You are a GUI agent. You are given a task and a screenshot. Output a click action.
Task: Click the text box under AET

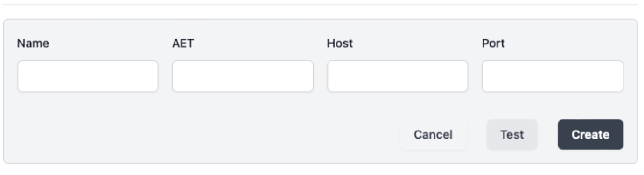[243, 76]
